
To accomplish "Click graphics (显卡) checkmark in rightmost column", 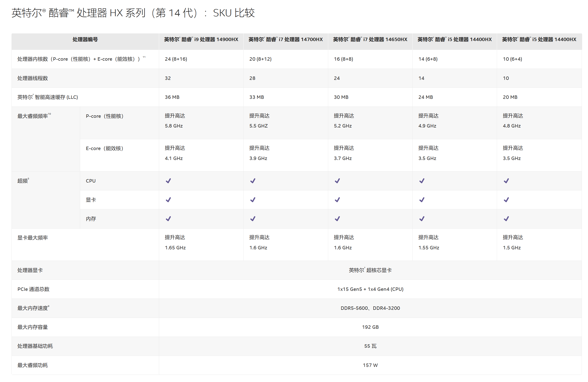I will [506, 200].
